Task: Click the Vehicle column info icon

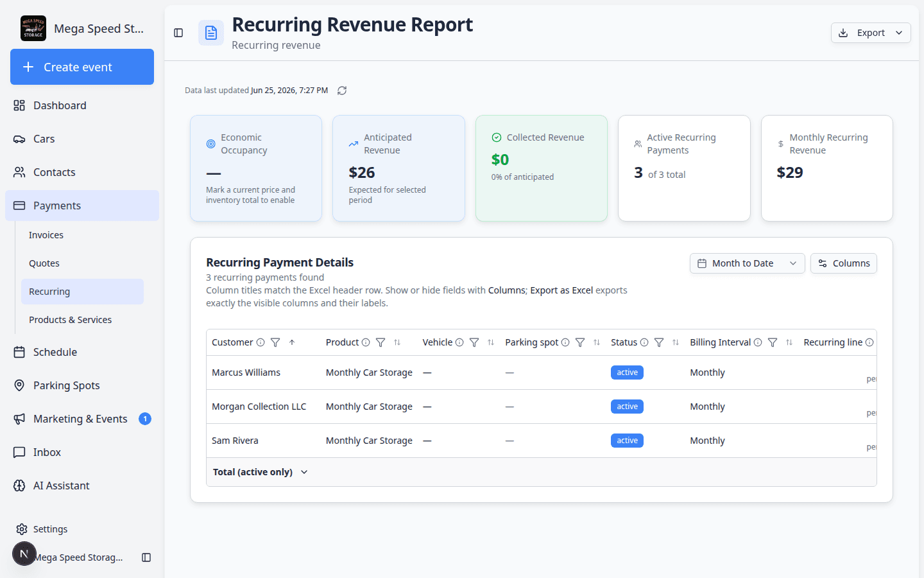Action: (x=459, y=342)
